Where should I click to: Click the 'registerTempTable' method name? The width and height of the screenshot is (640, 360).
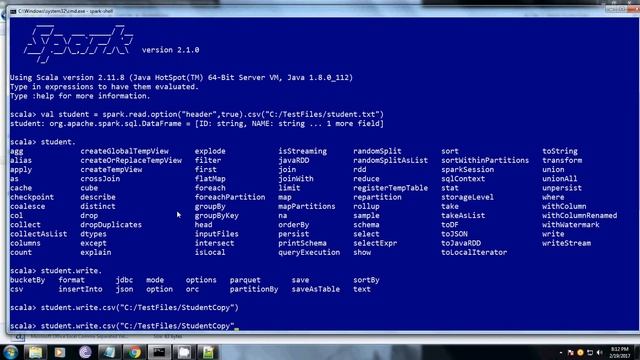click(x=391, y=188)
